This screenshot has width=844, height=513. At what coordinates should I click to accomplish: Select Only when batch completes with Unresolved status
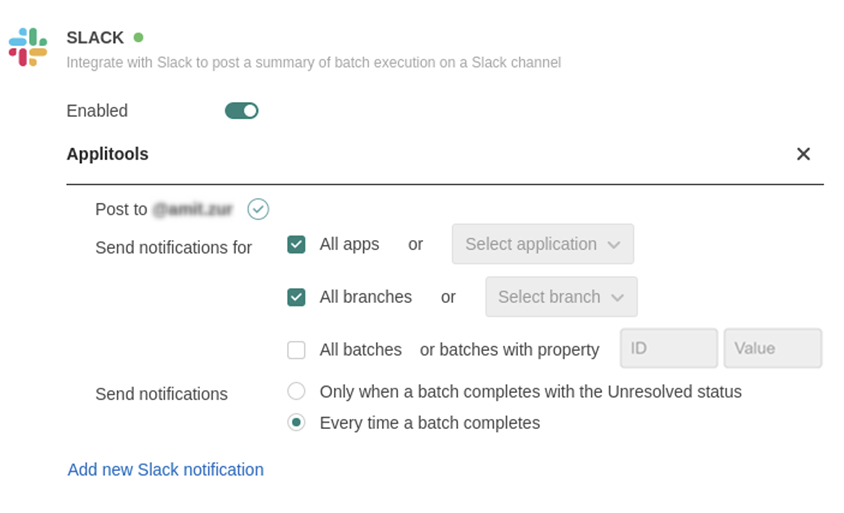click(x=296, y=391)
